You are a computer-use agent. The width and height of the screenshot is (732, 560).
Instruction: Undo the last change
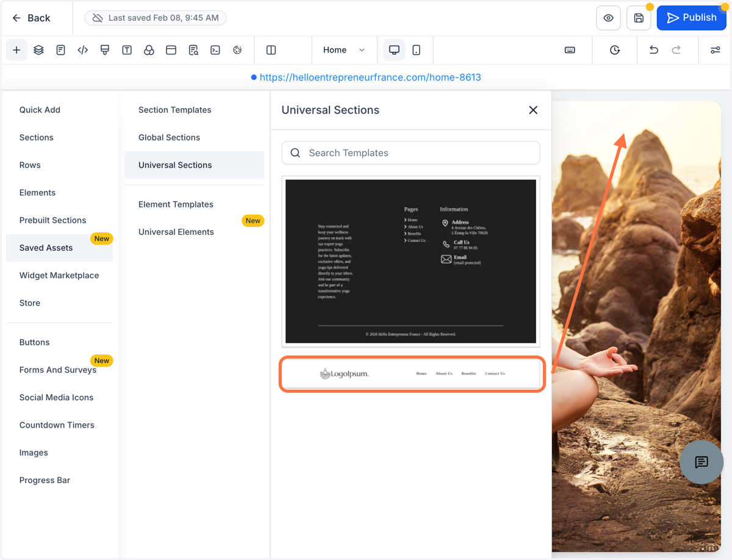click(654, 50)
